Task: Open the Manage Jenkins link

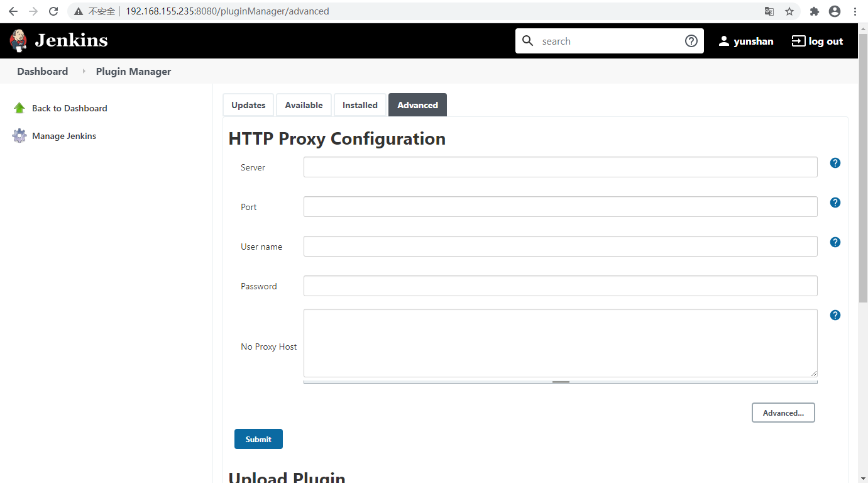Action: point(64,136)
